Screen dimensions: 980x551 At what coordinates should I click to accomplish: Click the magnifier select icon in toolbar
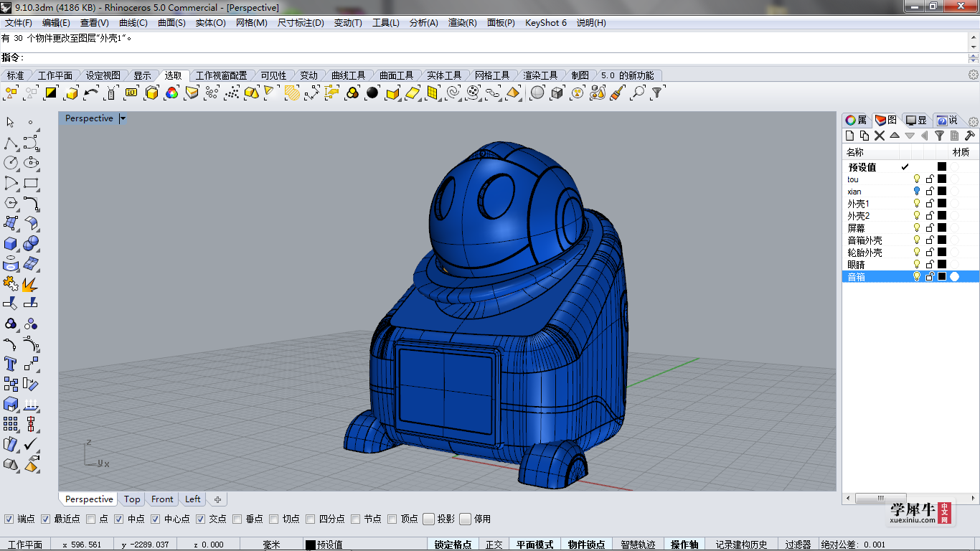[637, 93]
